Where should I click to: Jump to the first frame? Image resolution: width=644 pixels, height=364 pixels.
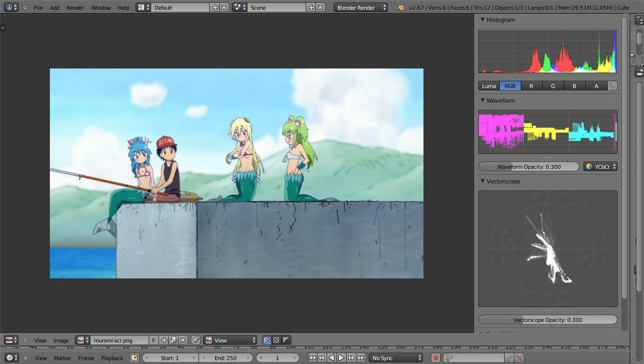(x=312, y=358)
